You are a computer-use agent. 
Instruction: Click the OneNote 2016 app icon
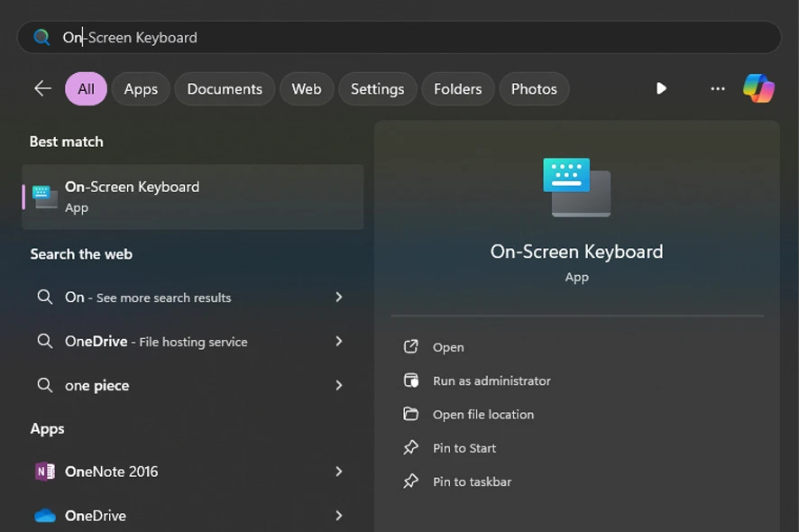[x=45, y=472]
